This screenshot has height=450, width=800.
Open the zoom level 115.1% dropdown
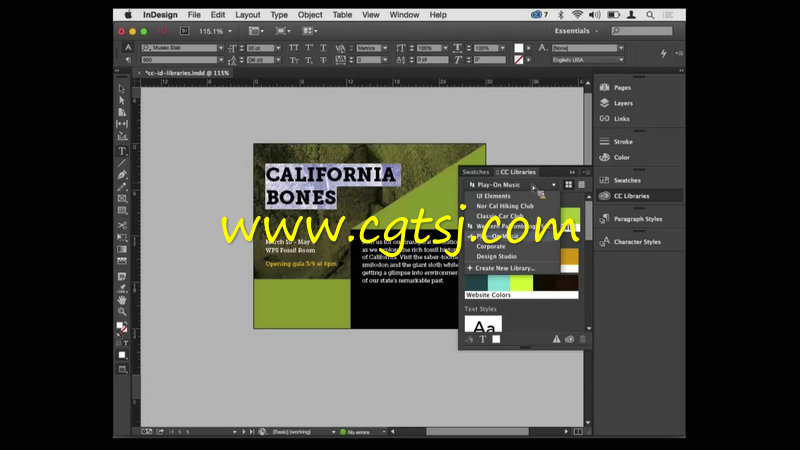[x=230, y=32]
